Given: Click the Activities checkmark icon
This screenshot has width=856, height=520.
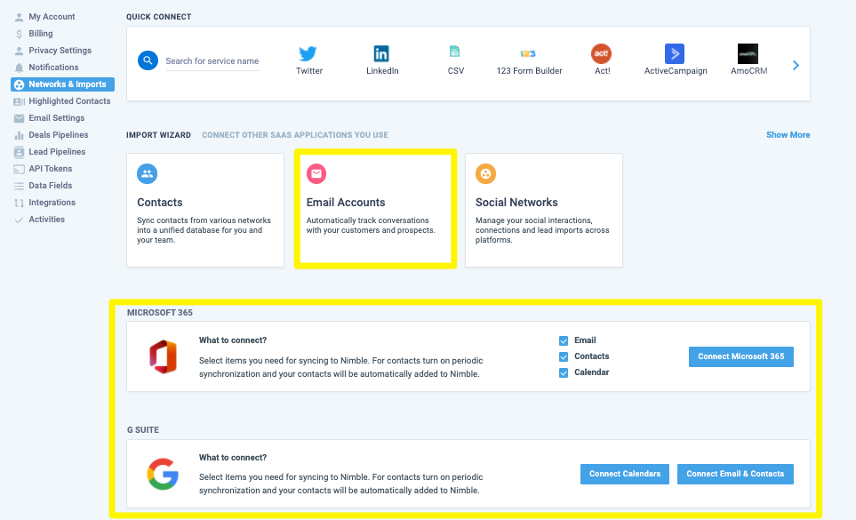Looking at the screenshot, I should (x=19, y=220).
